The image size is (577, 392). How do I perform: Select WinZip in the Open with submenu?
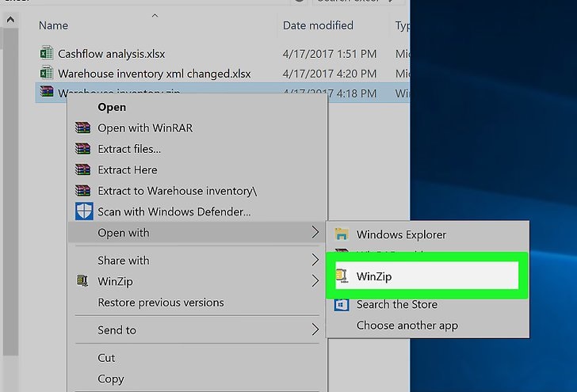(427, 276)
